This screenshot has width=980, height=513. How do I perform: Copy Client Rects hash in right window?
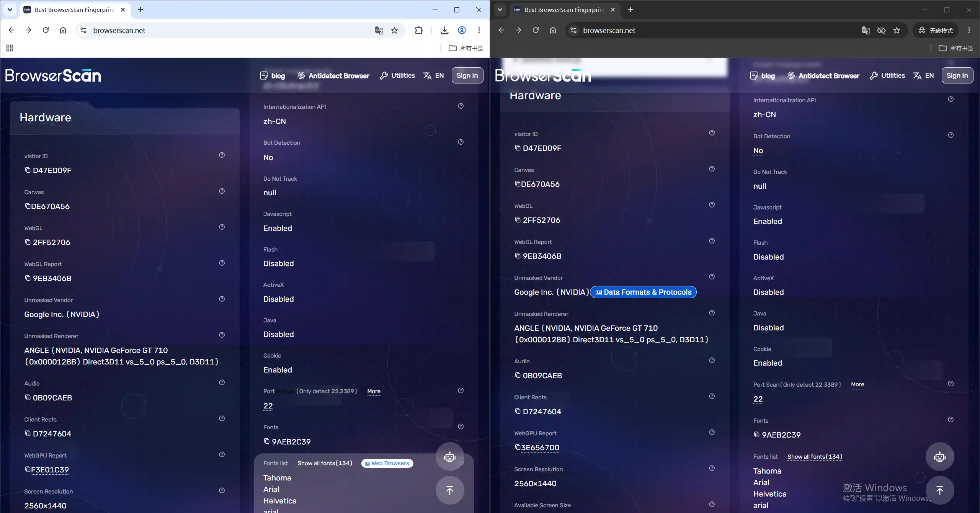[x=518, y=411]
